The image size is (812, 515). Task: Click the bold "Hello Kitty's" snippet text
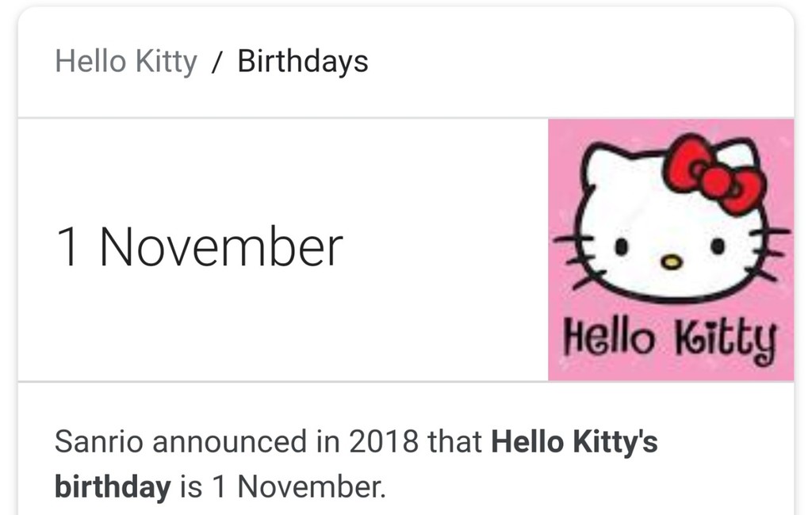point(575,441)
